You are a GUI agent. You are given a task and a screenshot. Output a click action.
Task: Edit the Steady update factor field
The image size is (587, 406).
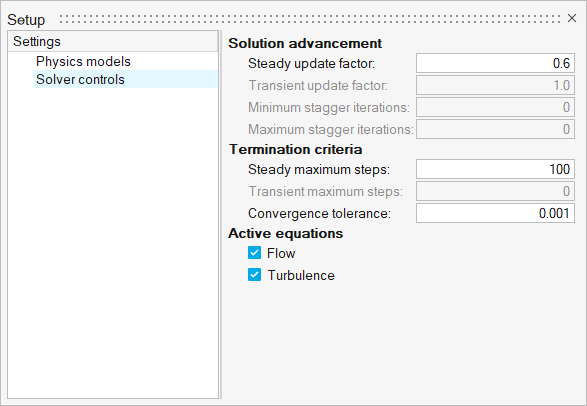pos(495,63)
